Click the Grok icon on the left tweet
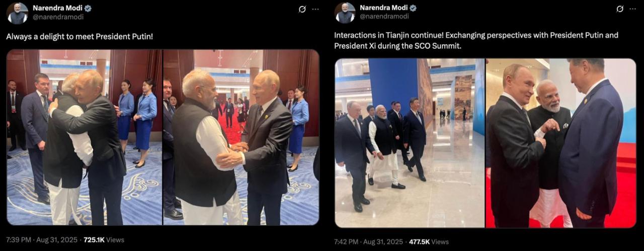Image resolution: width=644 pixels, height=251 pixels. coord(302,9)
